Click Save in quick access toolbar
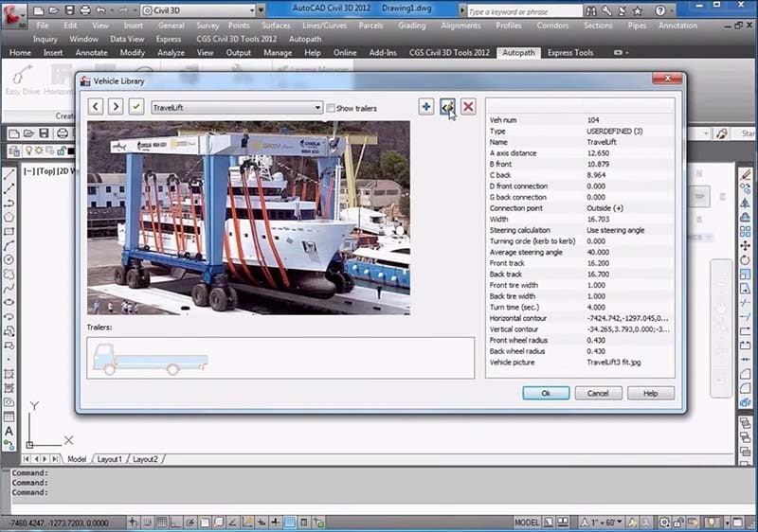Viewport: 758px width, 532px height. 69,10
